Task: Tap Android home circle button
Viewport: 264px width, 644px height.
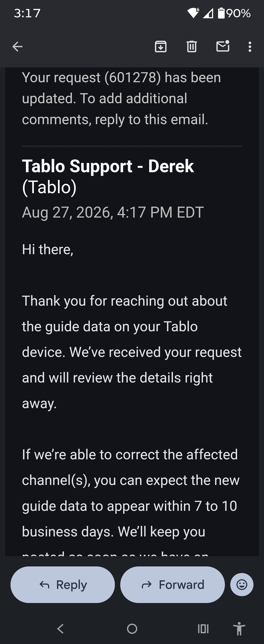Action: 132,629
